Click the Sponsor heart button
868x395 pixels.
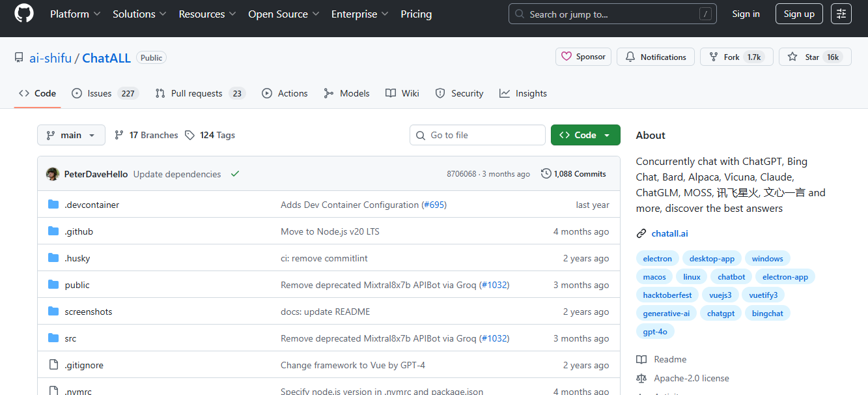click(x=583, y=57)
